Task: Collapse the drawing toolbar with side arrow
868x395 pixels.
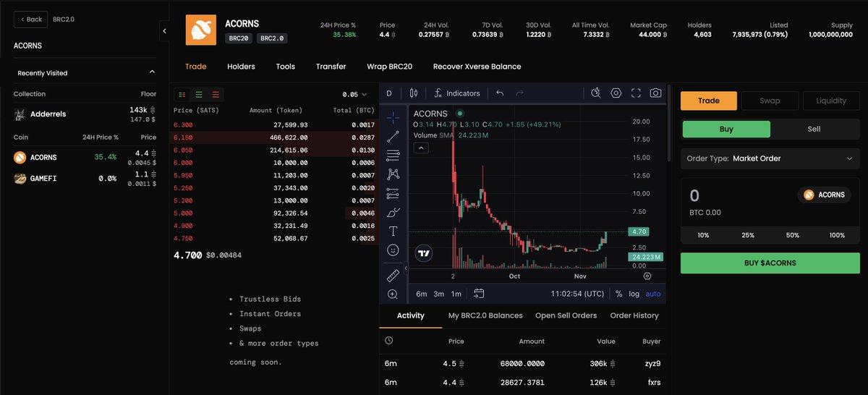Action: point(405,268)
